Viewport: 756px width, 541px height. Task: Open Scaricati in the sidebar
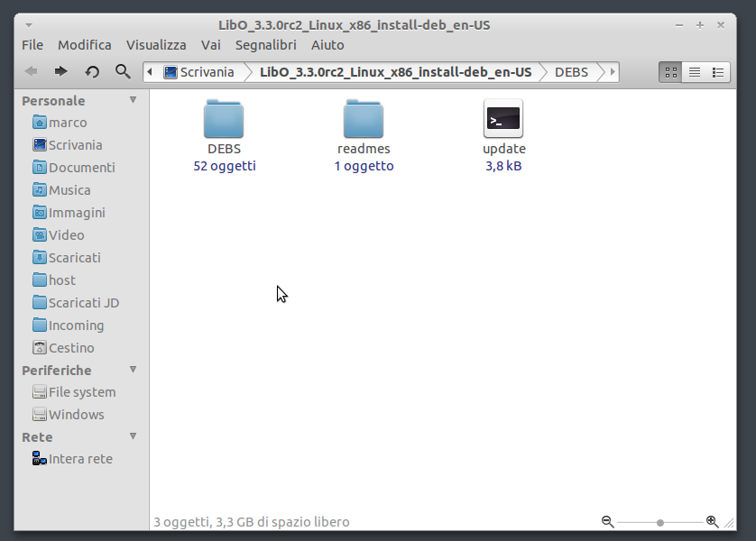click(67, 258)
